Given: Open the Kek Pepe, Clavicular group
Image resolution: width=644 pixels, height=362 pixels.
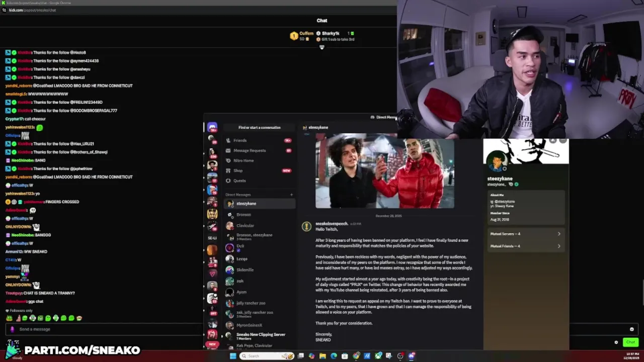Looking at the screenshot, I should tap(260, 346).
